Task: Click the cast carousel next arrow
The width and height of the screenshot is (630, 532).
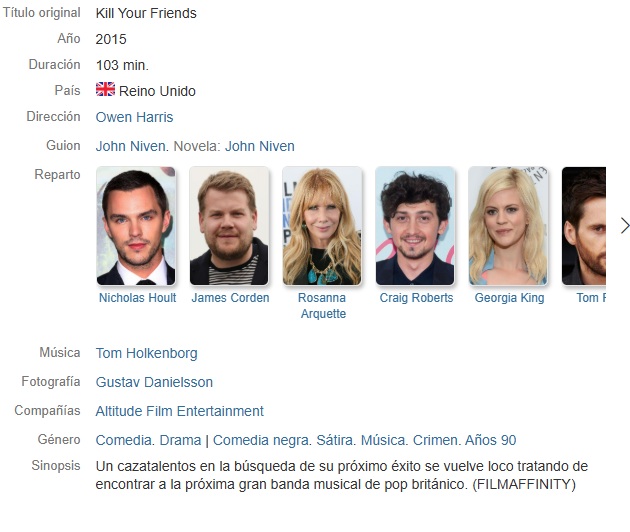Action: [x=624, y=226]
